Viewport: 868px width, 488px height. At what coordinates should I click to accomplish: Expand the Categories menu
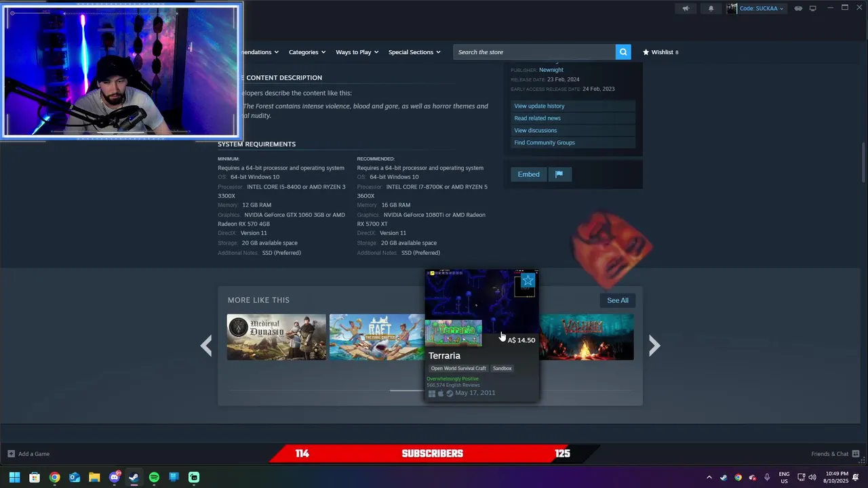pos(307,52)
